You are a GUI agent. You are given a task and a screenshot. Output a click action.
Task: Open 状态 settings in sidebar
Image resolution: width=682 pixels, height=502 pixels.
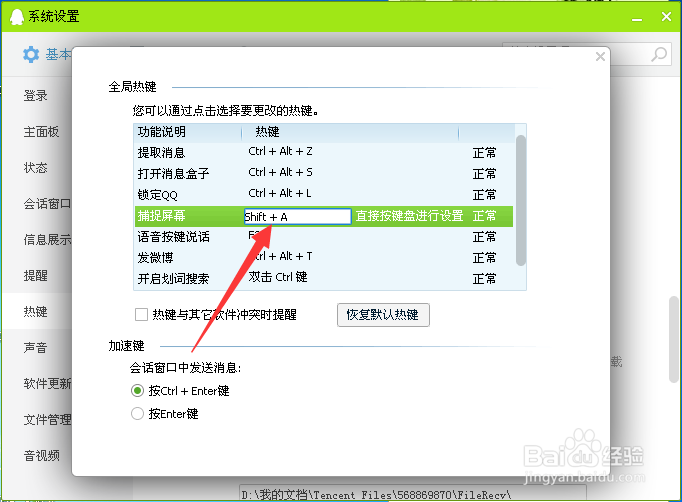point(36,167)
